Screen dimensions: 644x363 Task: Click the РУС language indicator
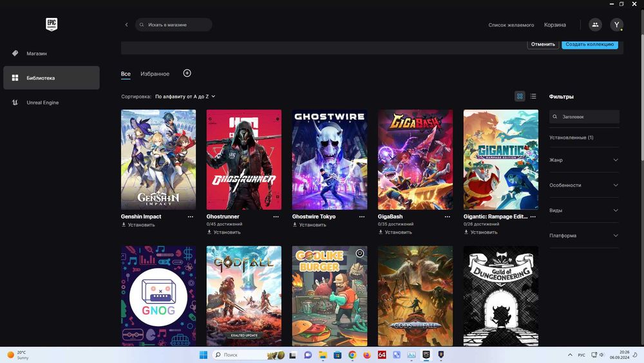pyautogui.click(x=582, y=355)
